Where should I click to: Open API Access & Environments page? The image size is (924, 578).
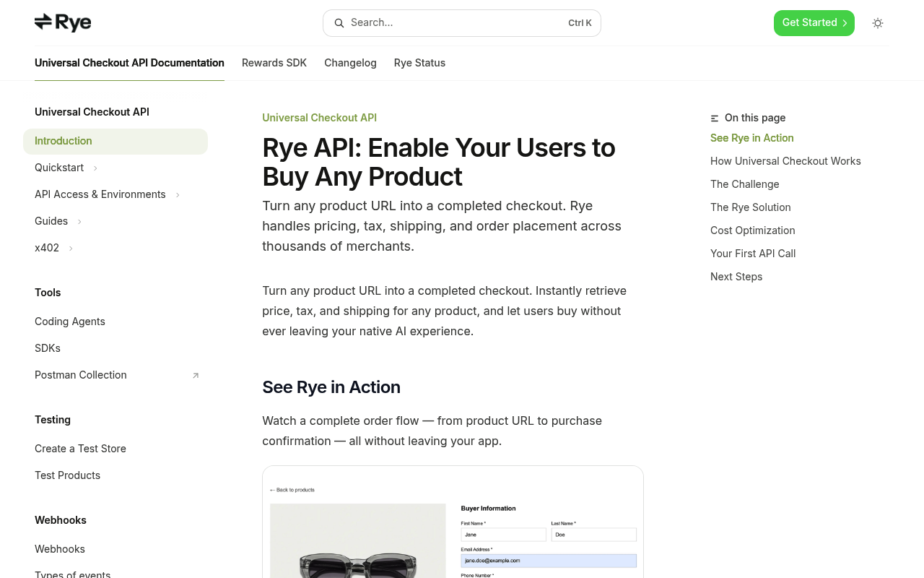[100, 194]
